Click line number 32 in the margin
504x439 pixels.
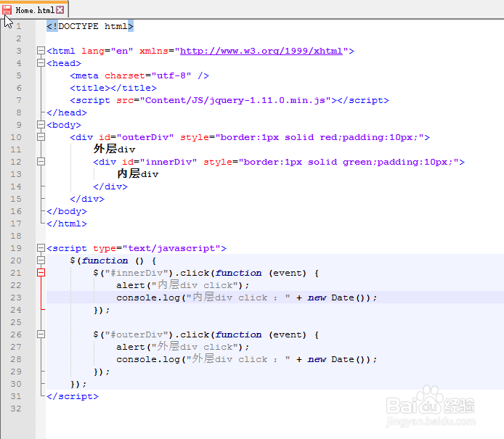16,409
